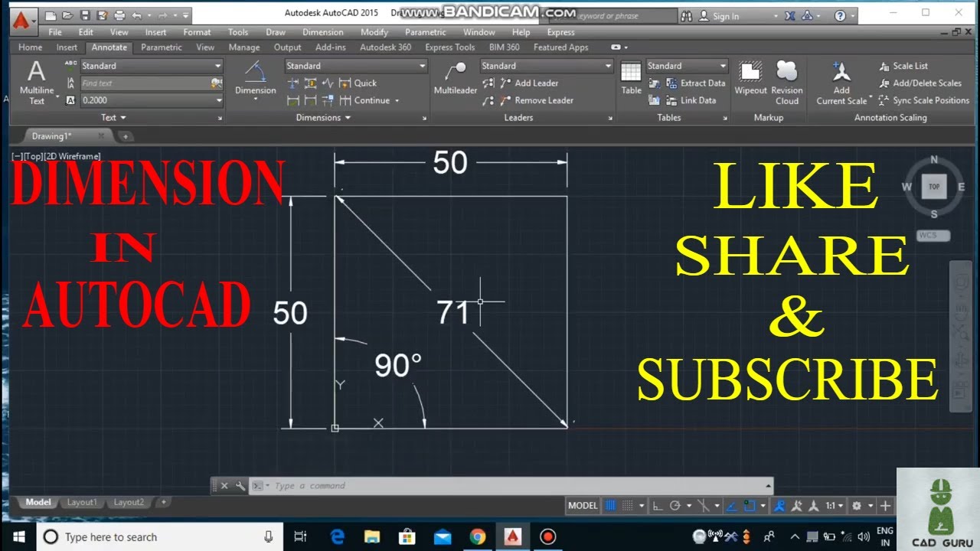Open the Sign In dropdown

[738, 16]
